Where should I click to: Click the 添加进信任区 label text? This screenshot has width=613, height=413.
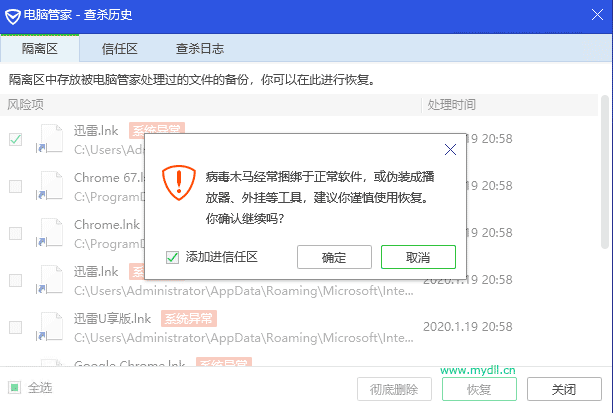click(222, 257)
